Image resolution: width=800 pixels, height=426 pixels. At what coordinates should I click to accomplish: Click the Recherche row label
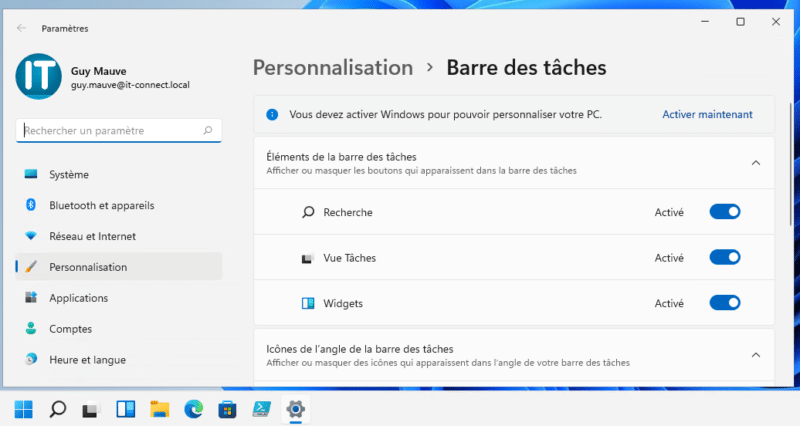(347, 212)
